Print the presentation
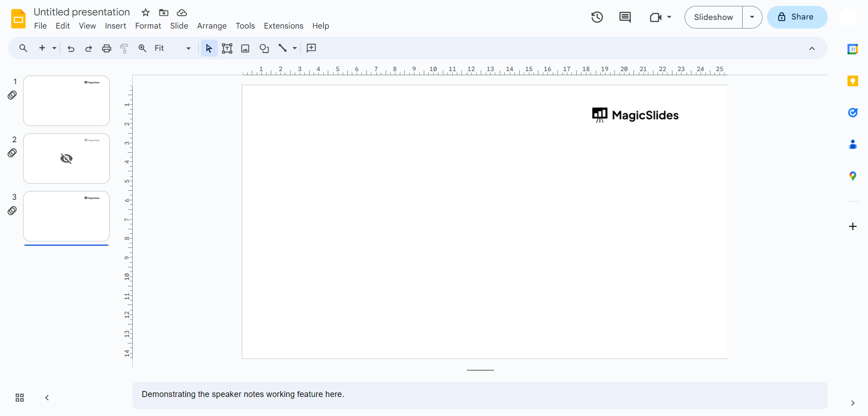Image resolution: width=868 pixels, height=416 pixels. [x=106, y=48]
